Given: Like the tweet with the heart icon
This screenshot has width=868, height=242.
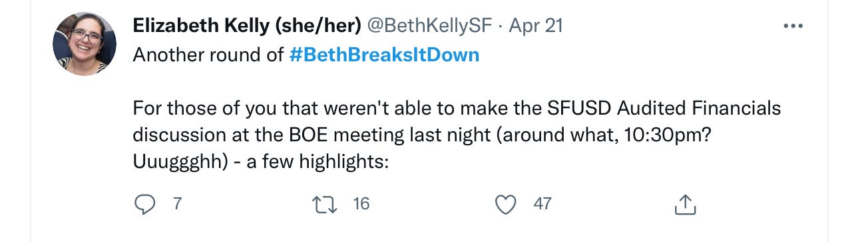Looking at the screenshot, I should pyautogui.click(x=507, y=204).
